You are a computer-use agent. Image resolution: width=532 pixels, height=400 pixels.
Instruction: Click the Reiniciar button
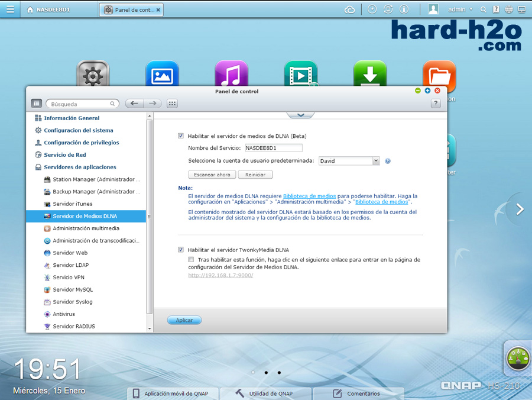[x=255, y=175]
